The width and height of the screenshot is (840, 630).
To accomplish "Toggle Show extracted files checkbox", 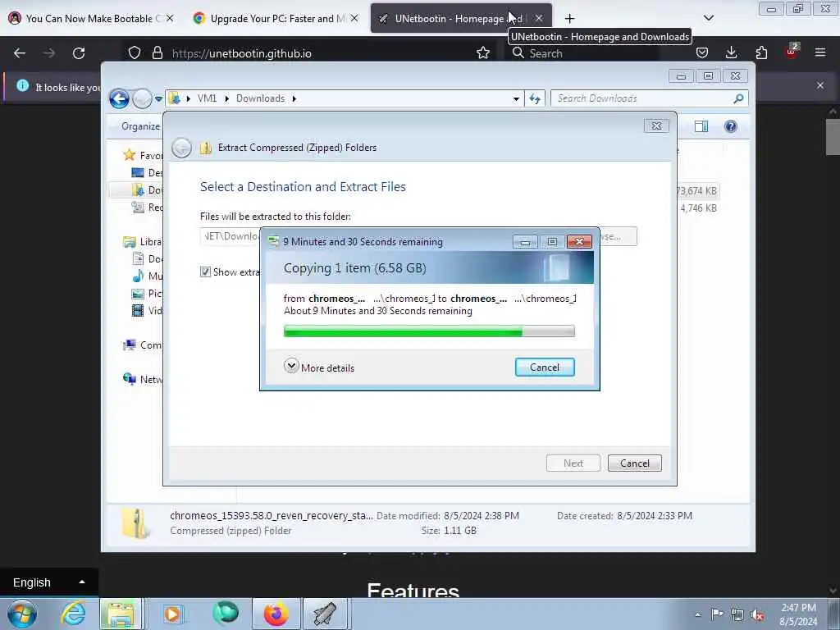I will [x=205, y=272].
